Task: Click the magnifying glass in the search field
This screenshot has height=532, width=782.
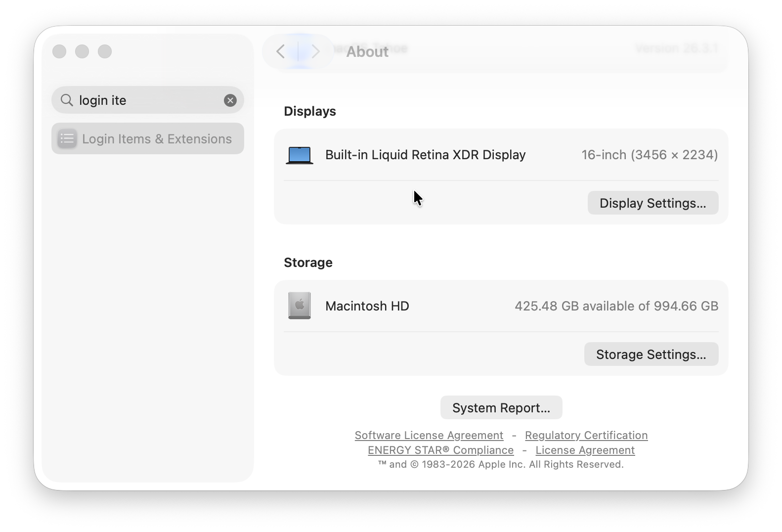Action: [x=67, y=100]
